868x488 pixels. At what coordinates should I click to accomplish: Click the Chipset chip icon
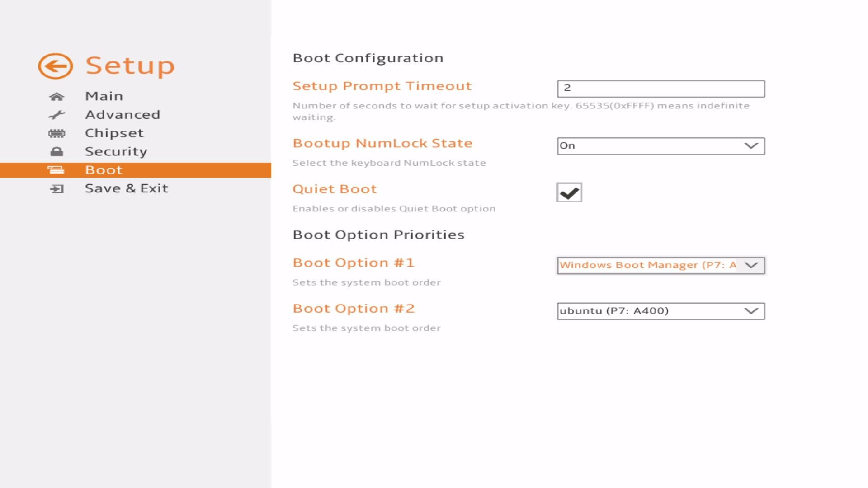pyautogui.click(x=57, y=133)
